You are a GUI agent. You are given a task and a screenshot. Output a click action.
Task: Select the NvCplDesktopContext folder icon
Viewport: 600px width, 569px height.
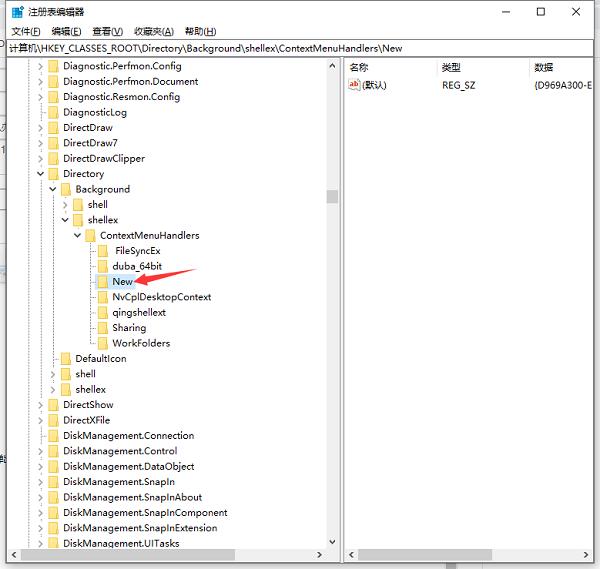103,297
